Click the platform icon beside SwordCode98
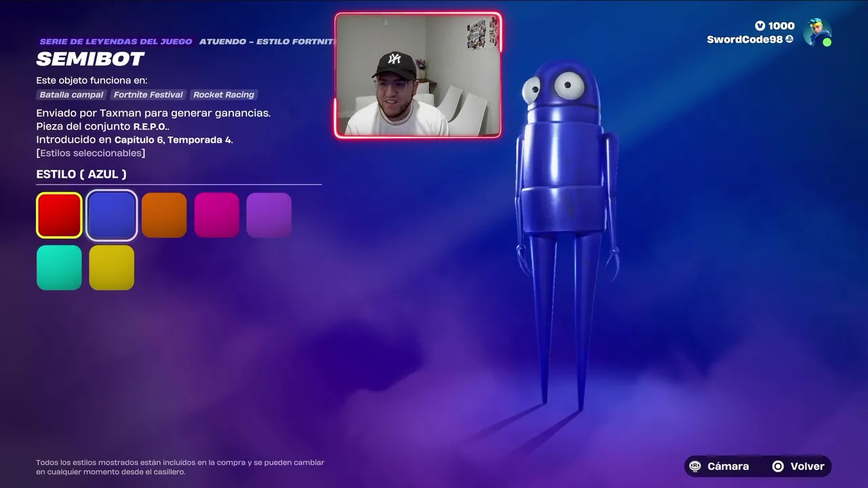The height and width of the screenshot is (488, 868). pos(789,39)
